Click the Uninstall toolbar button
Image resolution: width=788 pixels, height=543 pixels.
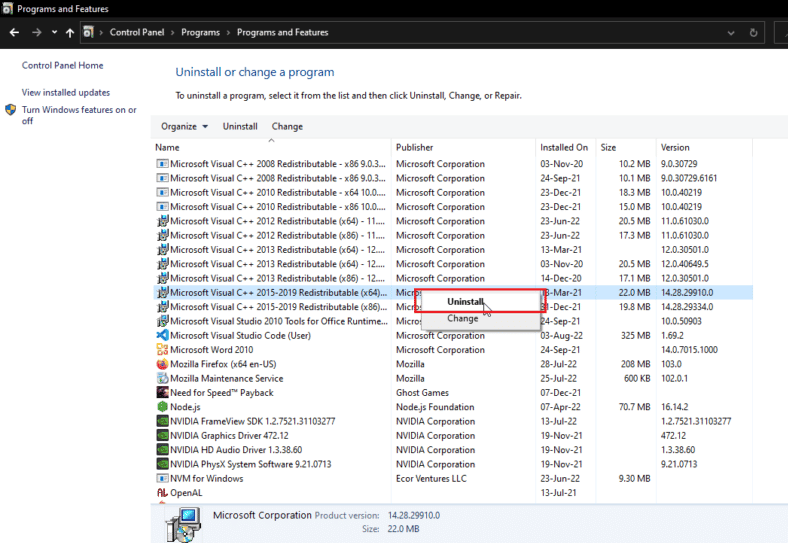point(240,127)
